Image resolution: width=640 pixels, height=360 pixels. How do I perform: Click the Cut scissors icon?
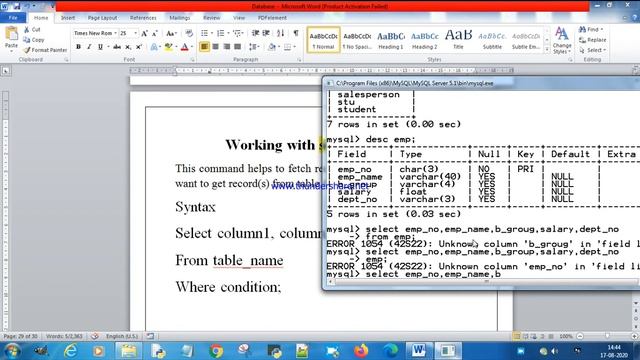click(27, 30)
